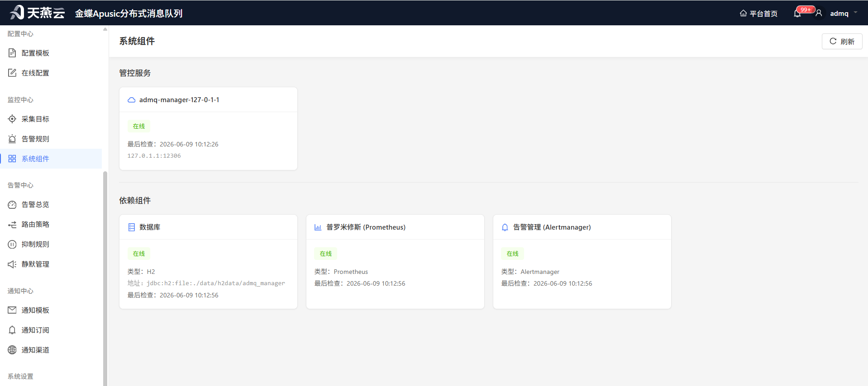Screen dimensions: 868x386
Task: Click the sidebar scroll-up arrow
Action: coord(105,29)
